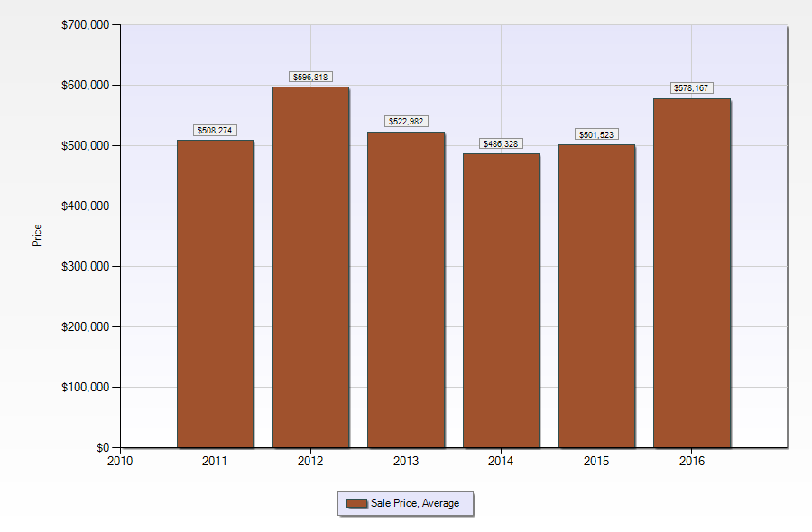Screen dimensions: 812x532
Task: Click the 2014 x-axis label
Action: pyautogui.click(x=501, y=461)
